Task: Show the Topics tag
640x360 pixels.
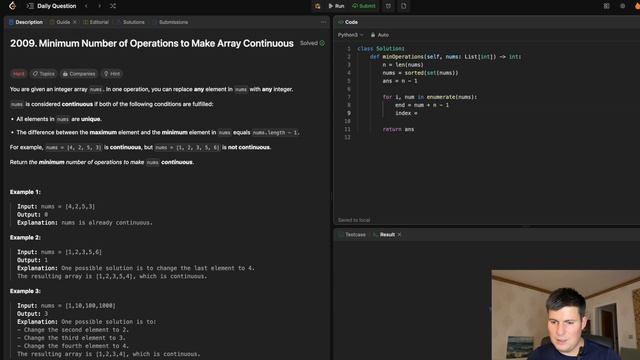Action: coord(43,74)
